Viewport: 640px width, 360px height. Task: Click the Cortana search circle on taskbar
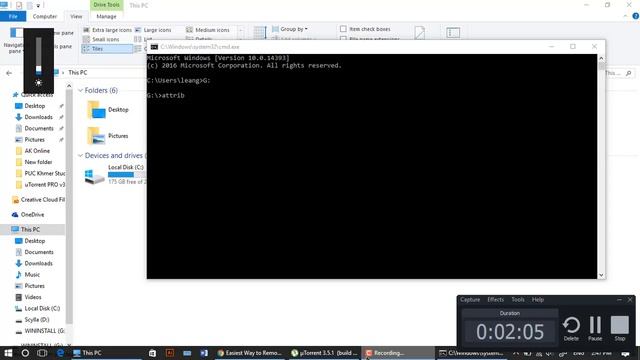pyautogui.click(x=25, y=353)
